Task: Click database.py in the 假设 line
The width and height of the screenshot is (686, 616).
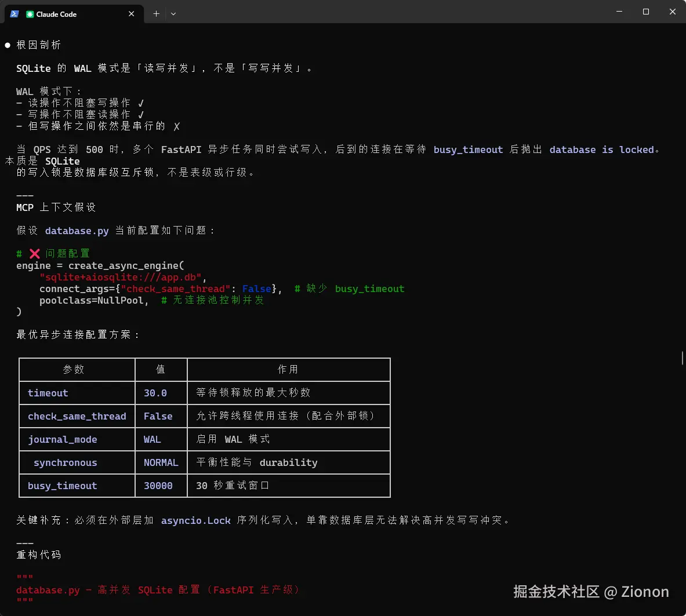Action: pos(77,231)
